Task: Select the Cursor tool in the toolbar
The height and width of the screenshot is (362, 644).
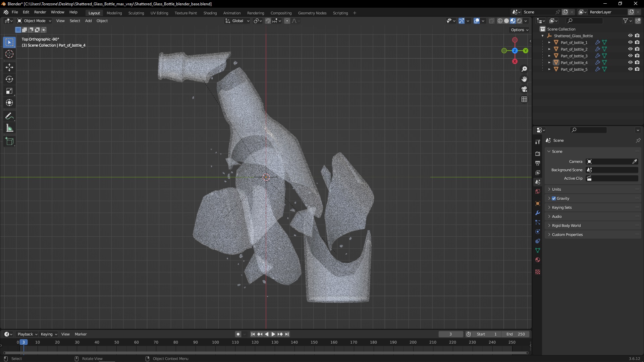Action: 9,54
